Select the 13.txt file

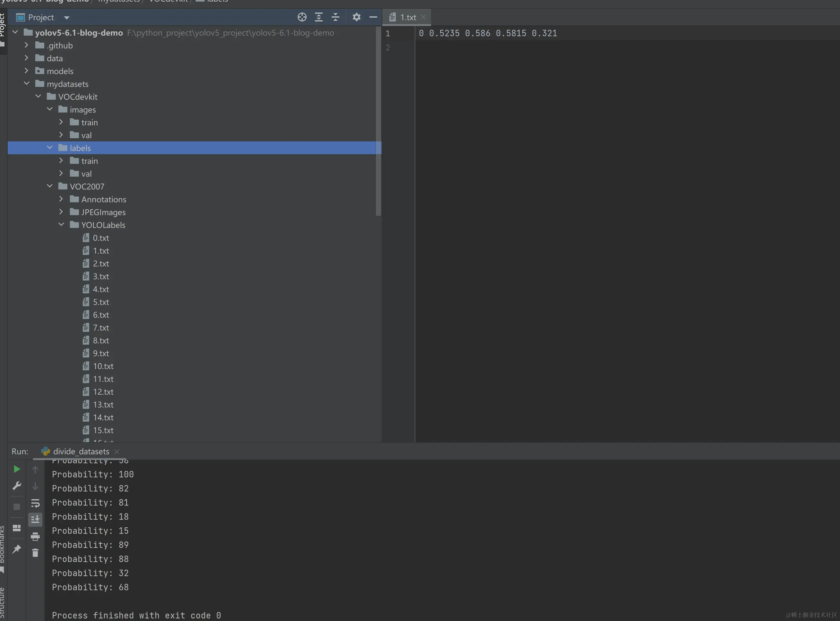103,405
